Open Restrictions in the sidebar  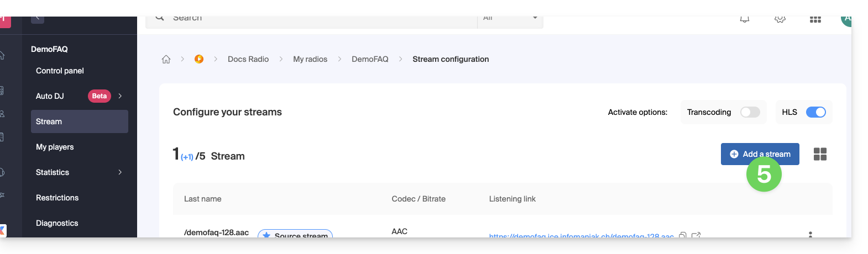[57, 198]
